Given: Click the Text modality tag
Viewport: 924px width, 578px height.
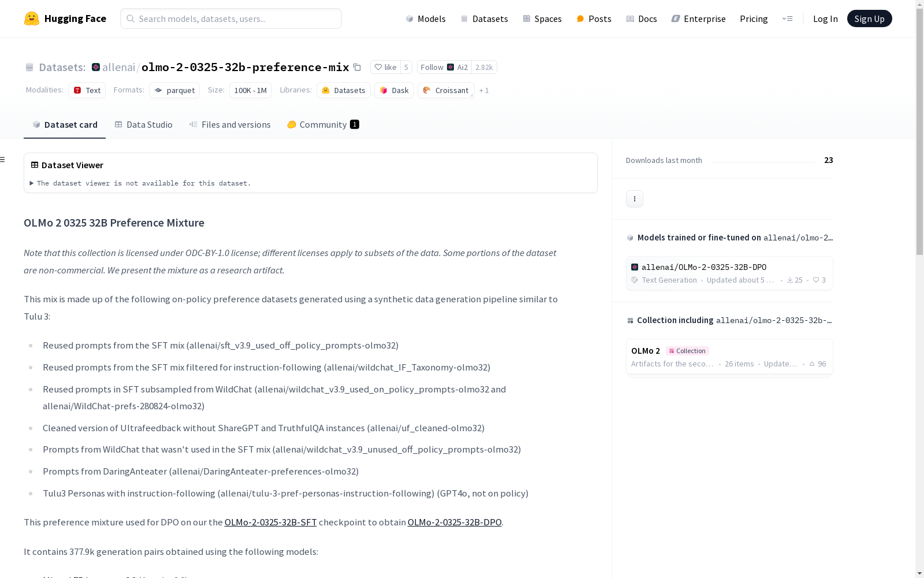Looking at the screenshot, I should point(87,90).
